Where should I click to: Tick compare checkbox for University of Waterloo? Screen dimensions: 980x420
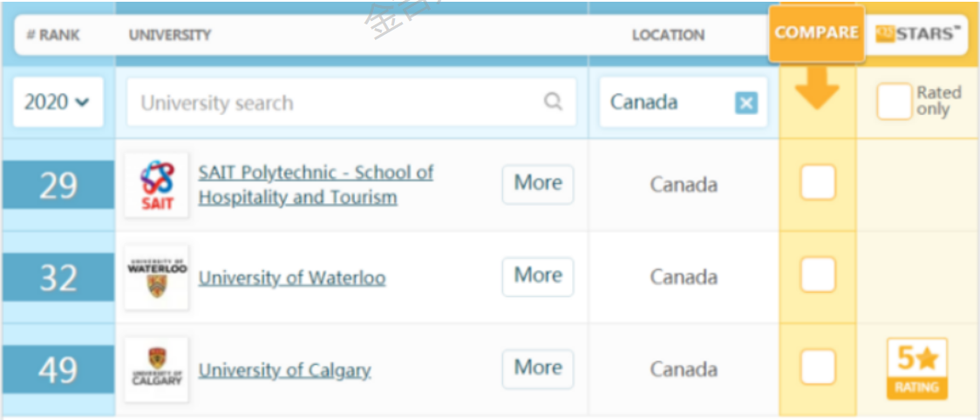point(818,275)
